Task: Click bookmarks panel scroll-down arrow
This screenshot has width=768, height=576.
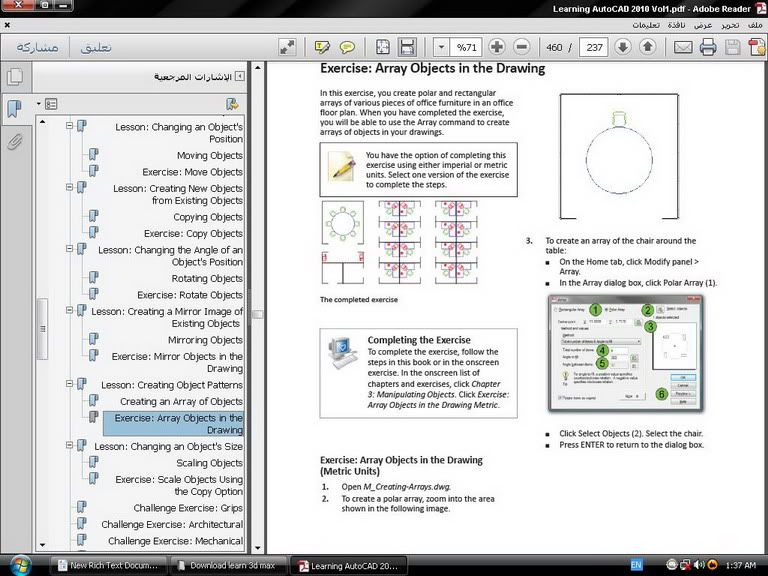Action: (x=43, y=545)
